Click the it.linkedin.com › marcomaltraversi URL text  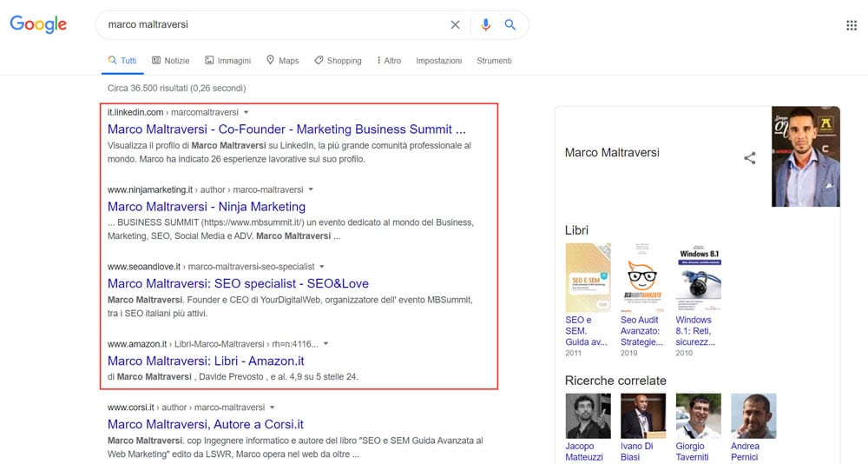(173, 113)
